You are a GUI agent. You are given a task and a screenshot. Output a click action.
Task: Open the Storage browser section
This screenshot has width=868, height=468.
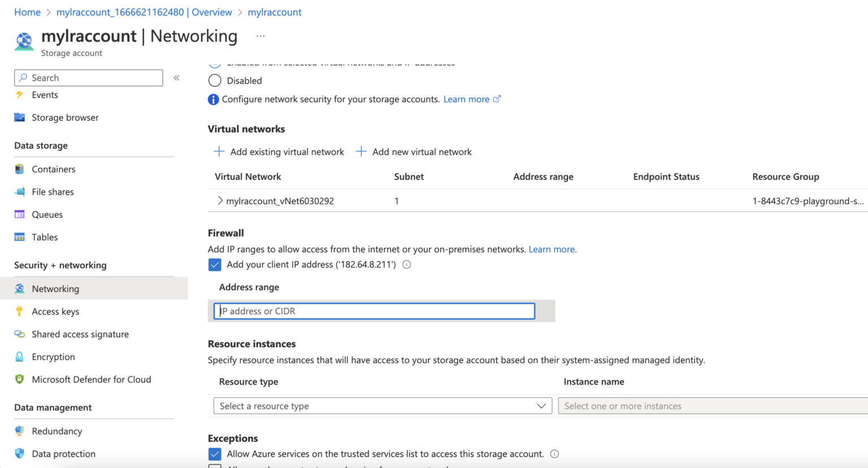tap(65, 117)
